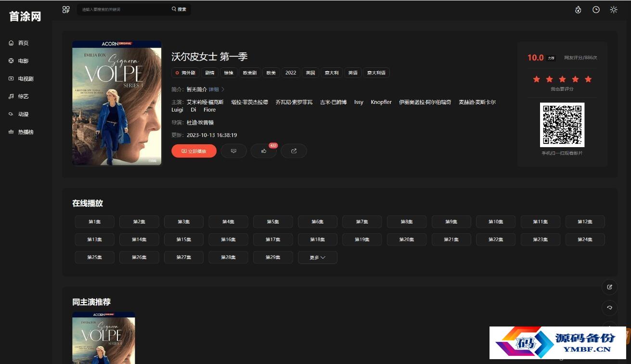Open the hot trending flame icon
Screen dimensions: 631x364
[x=579, y=10]
